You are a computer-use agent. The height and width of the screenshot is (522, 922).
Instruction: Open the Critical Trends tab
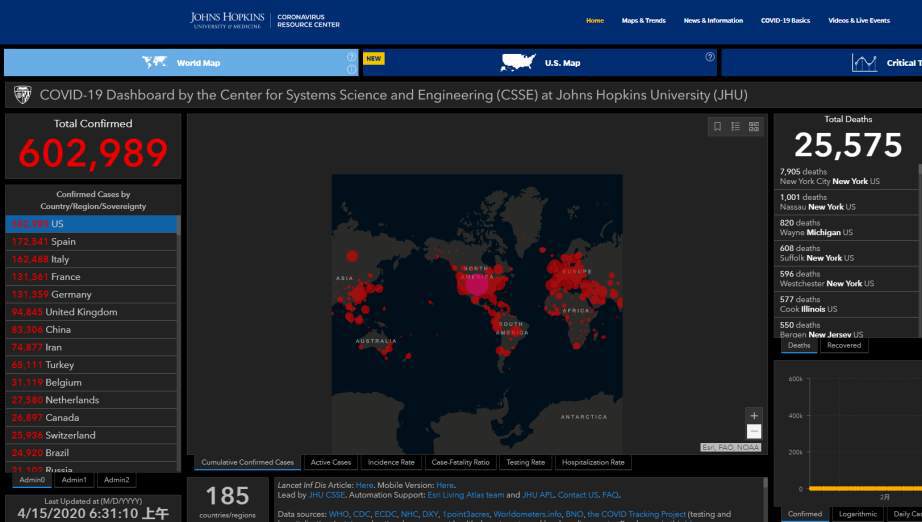tap(821, 62)
